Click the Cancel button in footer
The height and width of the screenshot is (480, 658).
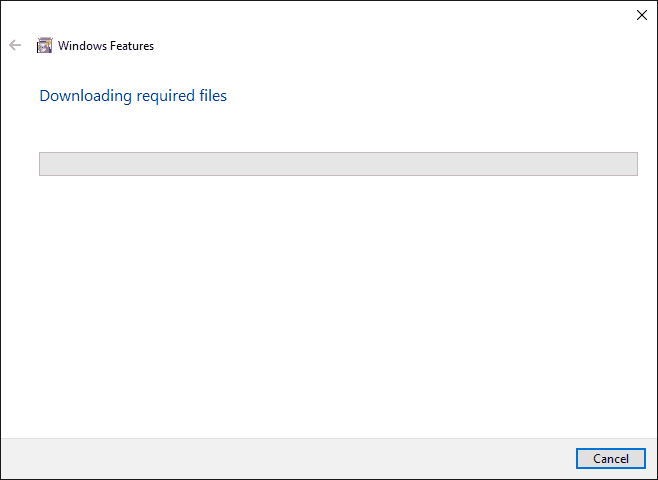tap(611, 459)
